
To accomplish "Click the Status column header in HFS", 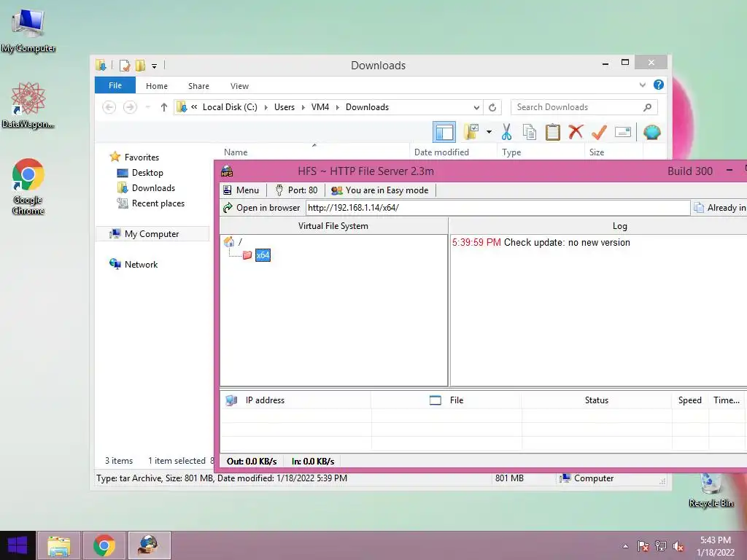I will click(x=597, y=400).
